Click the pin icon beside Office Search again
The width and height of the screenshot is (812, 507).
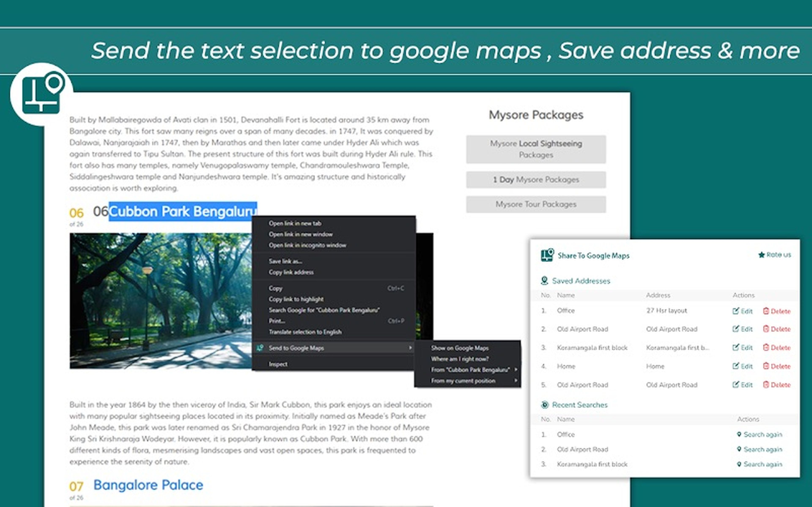point(739,434)
